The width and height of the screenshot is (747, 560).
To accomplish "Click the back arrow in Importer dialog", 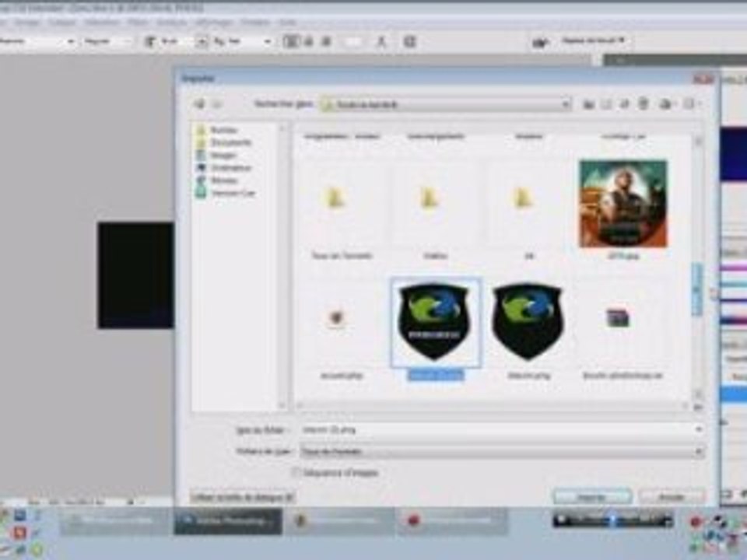I will point(200,103).
